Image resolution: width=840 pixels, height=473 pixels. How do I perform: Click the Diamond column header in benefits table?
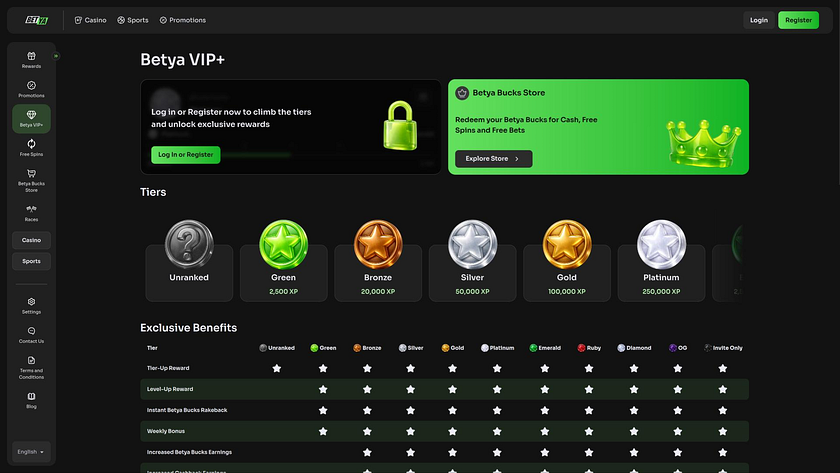click(x=634, y=348)
